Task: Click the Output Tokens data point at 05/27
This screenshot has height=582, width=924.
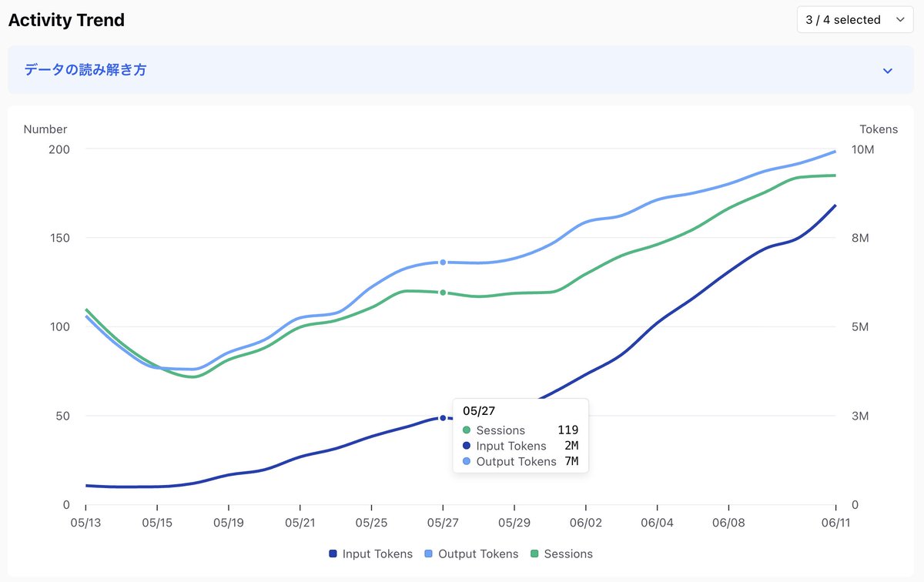Action: [443, 263]
